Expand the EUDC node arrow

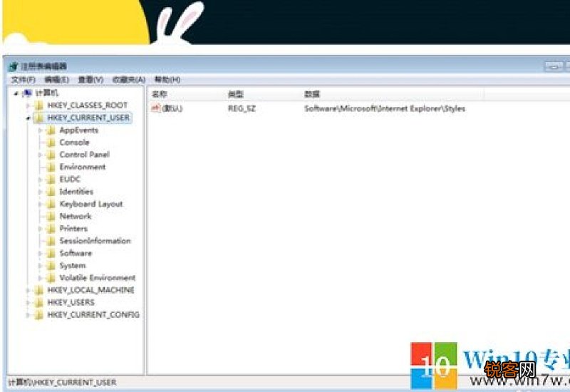[x=40, y=180]
